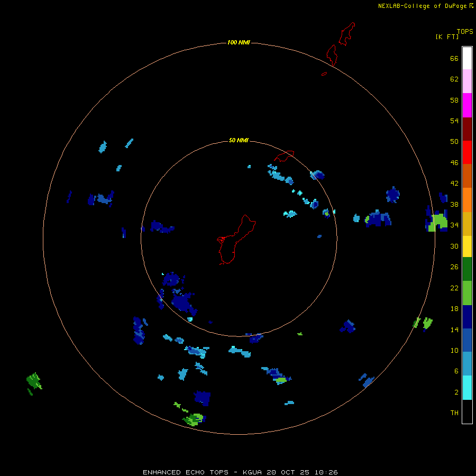The width and height of the screenshot is (476, 476).
Task: Click the large elongated island outline at top right
Action: (346, 34)
